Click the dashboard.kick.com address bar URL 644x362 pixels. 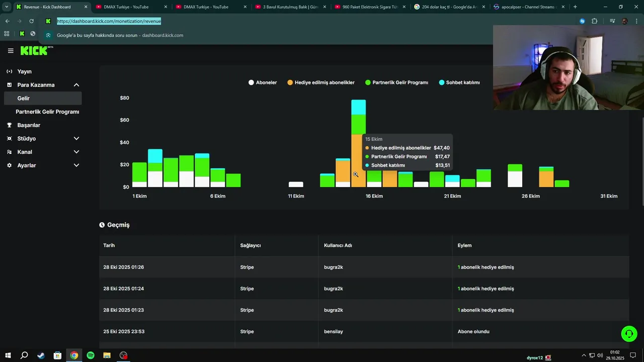109,21
